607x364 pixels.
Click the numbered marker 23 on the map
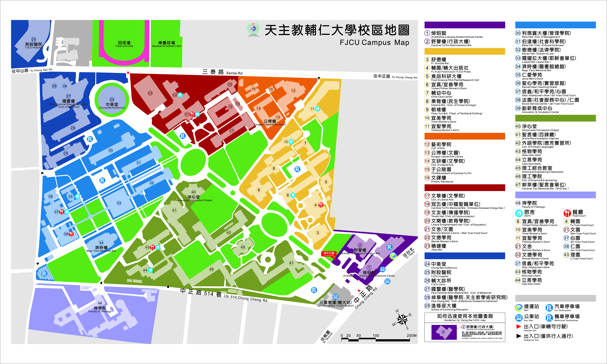pyautogui.click(x=150, y=93)
